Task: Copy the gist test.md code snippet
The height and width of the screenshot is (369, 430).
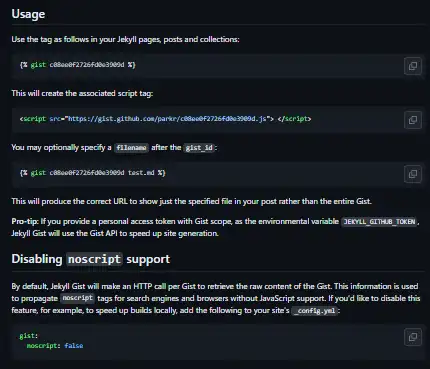Action: [x=413, y=174]
